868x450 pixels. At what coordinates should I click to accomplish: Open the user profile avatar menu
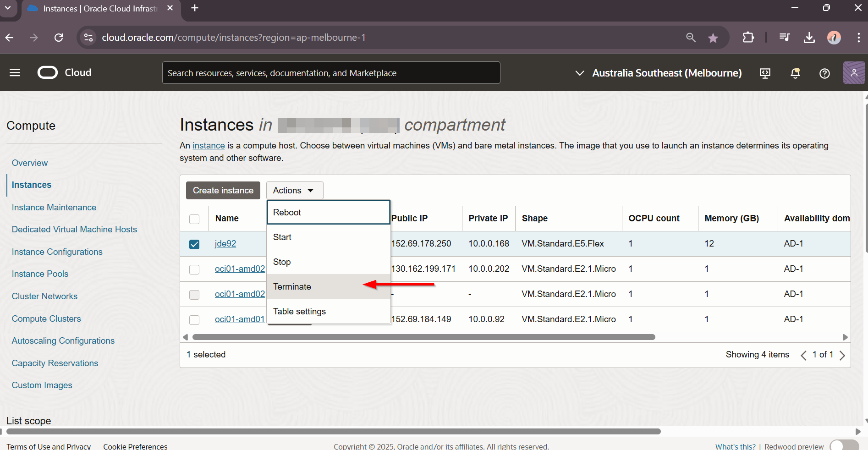[x=853, y=73]
